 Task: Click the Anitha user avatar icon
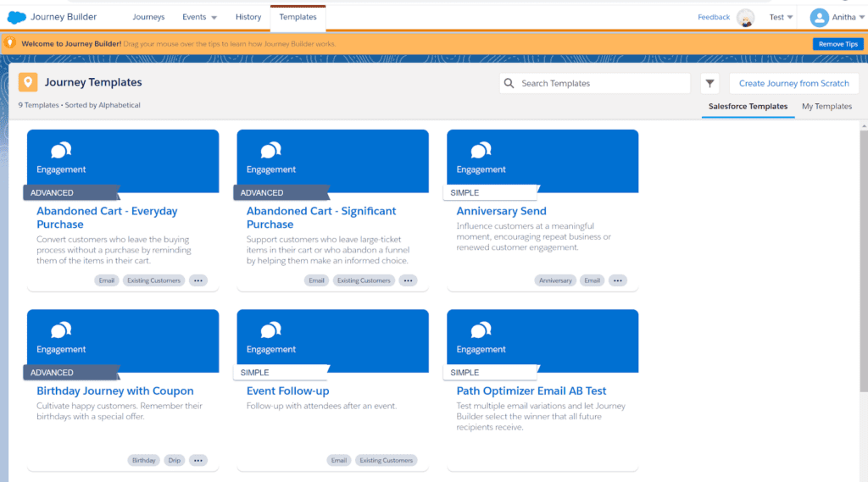click(819, 17)
